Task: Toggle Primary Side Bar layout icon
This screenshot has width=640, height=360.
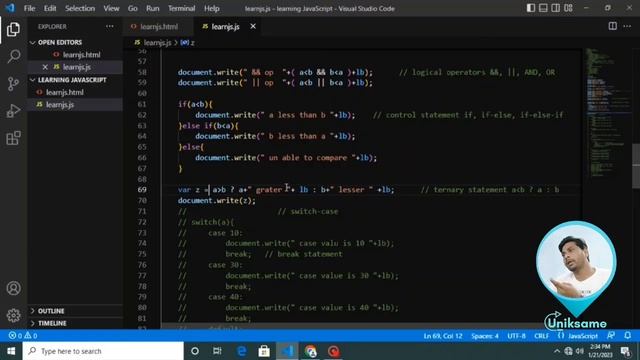Action: tap(531, 8)
